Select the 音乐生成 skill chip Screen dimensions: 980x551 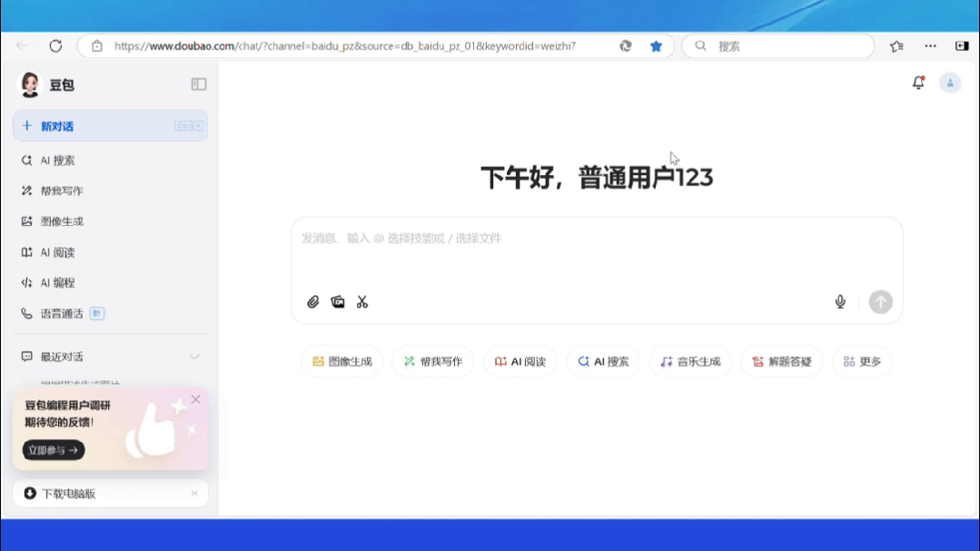coord(690,361)
